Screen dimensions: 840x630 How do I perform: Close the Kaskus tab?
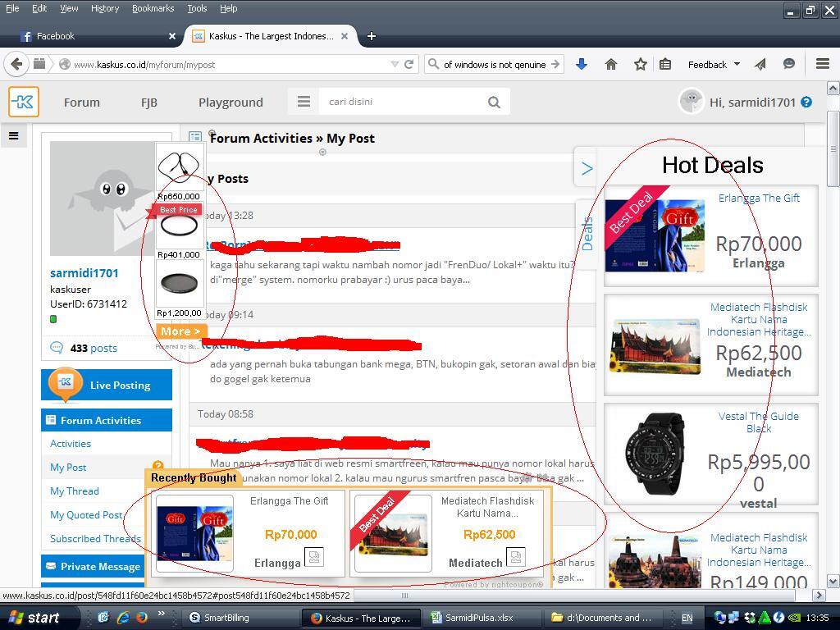coord(345,36)
